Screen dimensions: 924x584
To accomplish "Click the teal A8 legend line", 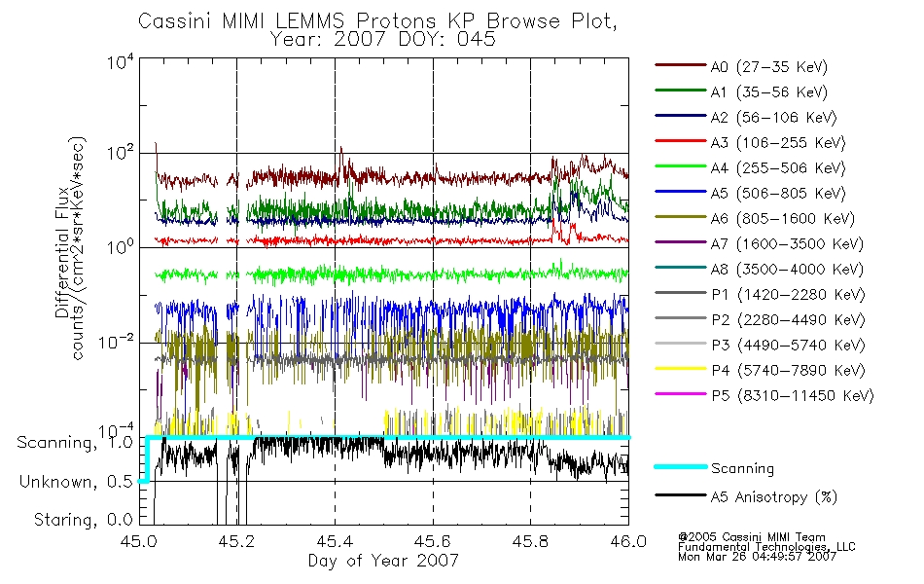I will (x=680, y=268).
